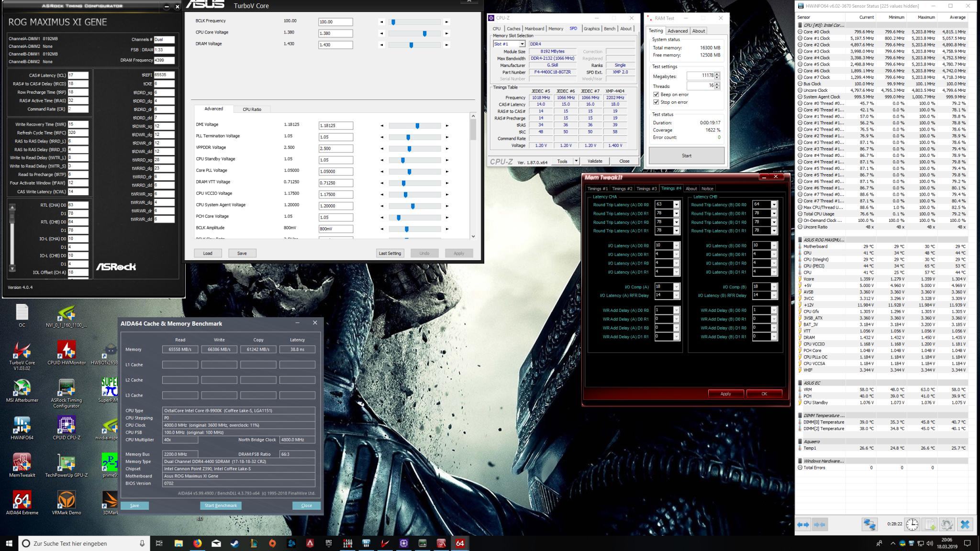Image resolution: width=980 pixels, height=551 pixels.
Task: Click the volume icon in the system tray
Action: point(930,543)
